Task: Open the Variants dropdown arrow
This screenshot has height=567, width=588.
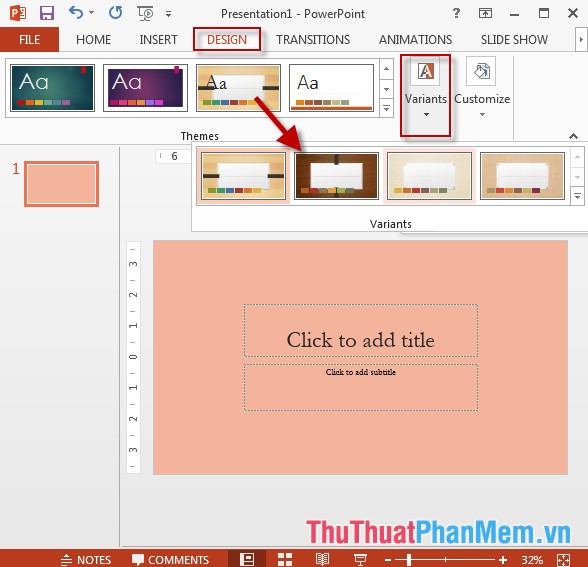Action: 426,114
